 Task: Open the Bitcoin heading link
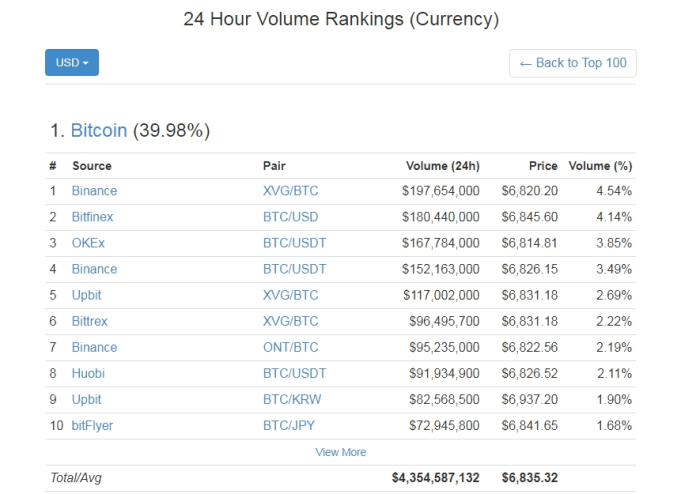click(99, 130)
